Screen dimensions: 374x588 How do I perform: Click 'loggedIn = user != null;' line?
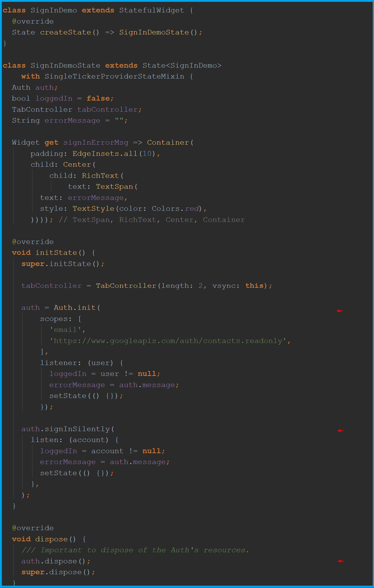coord(105,374)
